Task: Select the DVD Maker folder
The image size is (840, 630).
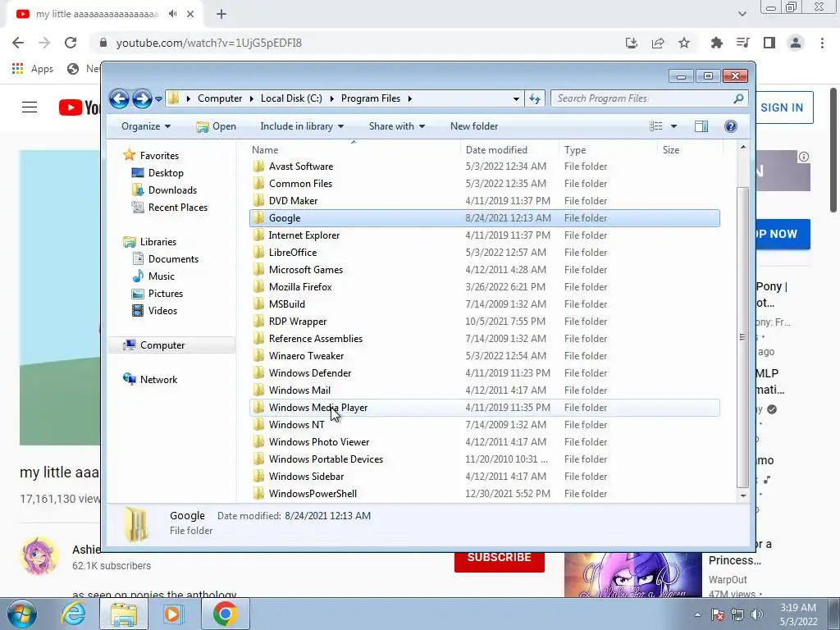Action: point(484,201)
